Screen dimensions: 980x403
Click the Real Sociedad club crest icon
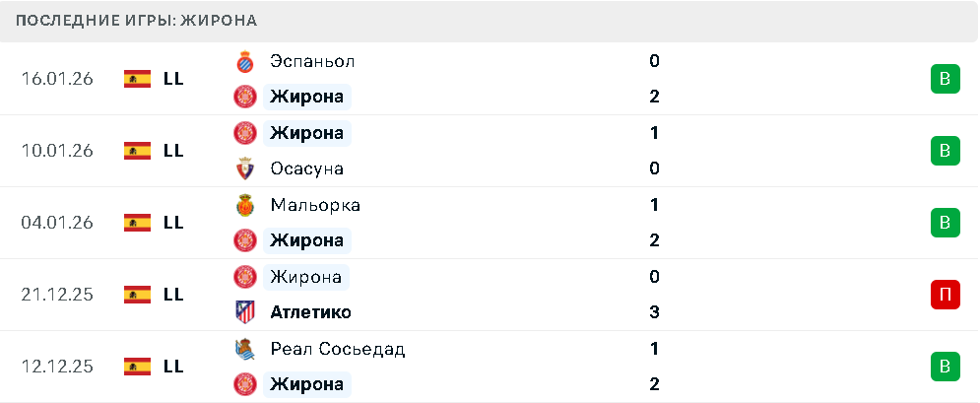point(244,349)
